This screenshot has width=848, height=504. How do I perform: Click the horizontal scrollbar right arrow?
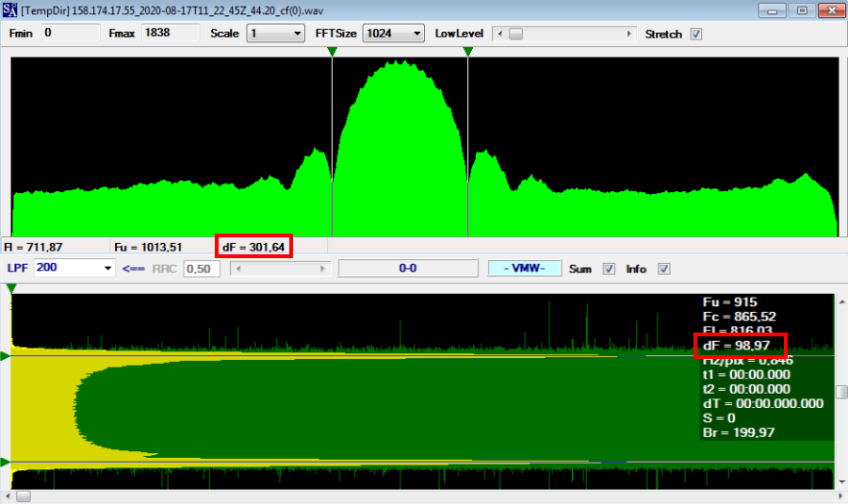coord(841,496)
